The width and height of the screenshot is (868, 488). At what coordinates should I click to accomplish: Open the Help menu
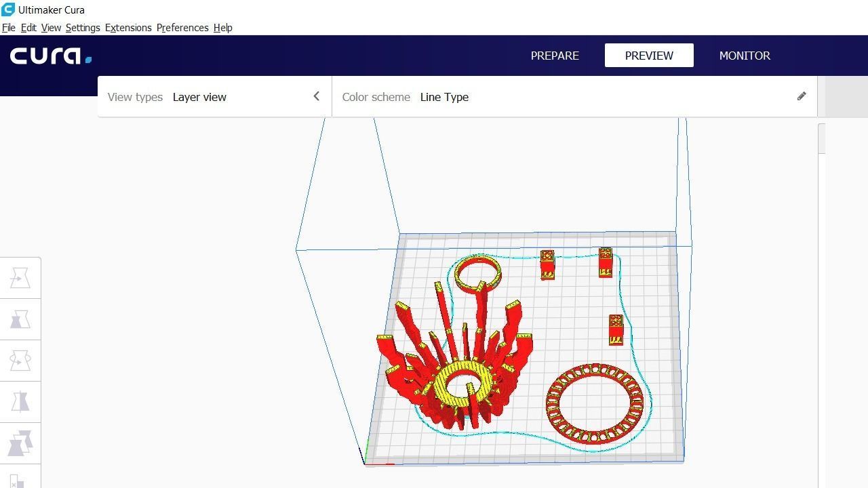223,28
